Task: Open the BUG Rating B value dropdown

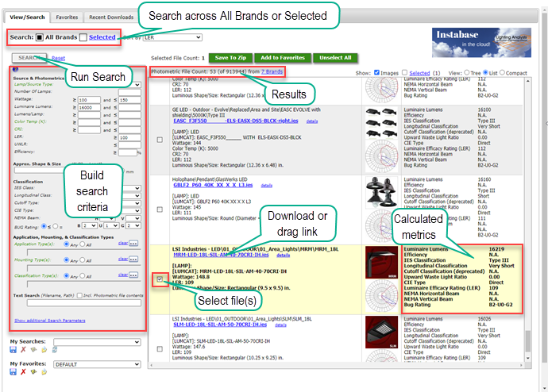Action: (x=90, y=226)
